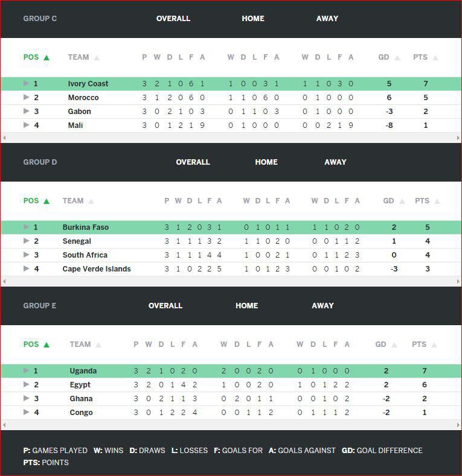
Task: Sort Group C by POS column arrow
Action: click(x=47, y=58)
